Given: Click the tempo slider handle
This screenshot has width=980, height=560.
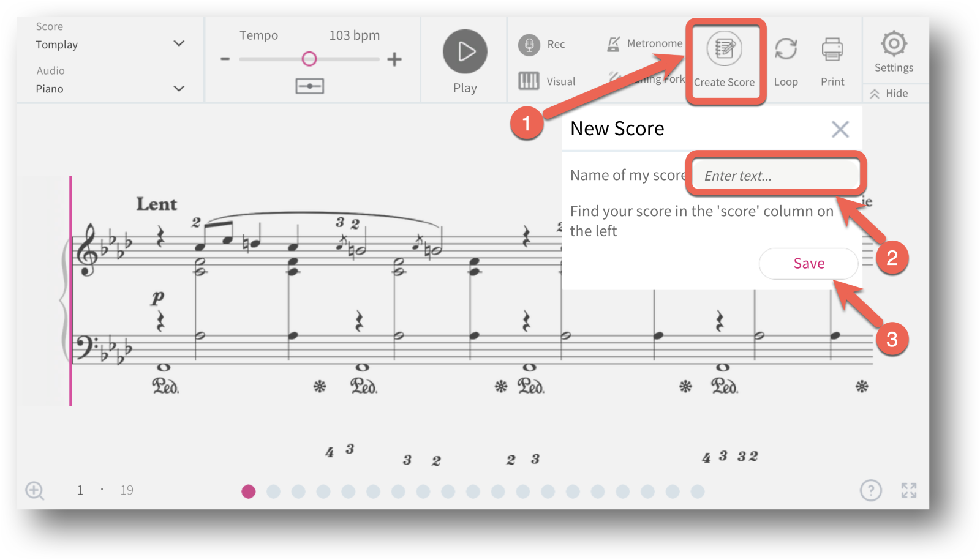Looking at the screenshot, I should tap(309, 59).
